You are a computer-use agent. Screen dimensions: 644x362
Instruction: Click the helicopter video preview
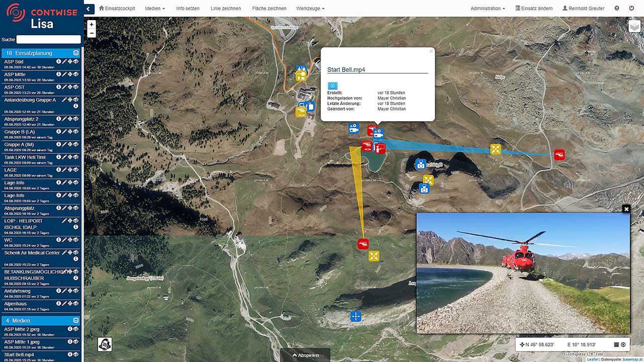523,273
